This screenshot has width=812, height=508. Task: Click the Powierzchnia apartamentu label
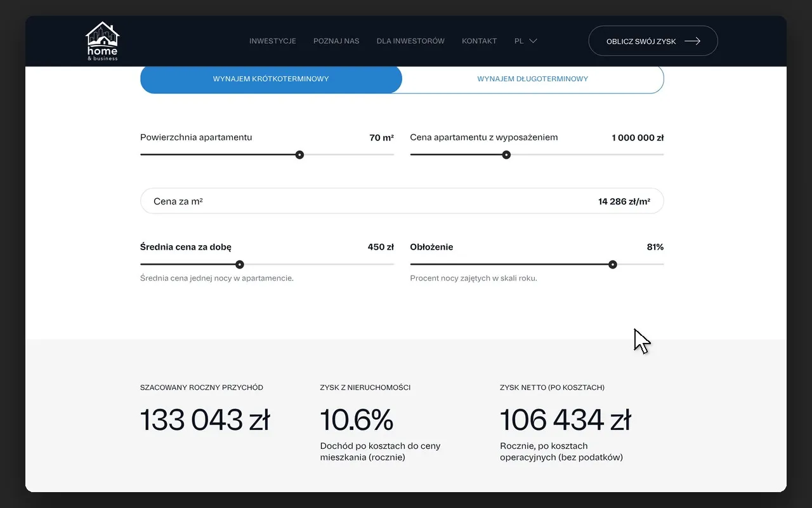tap(196, 138)
